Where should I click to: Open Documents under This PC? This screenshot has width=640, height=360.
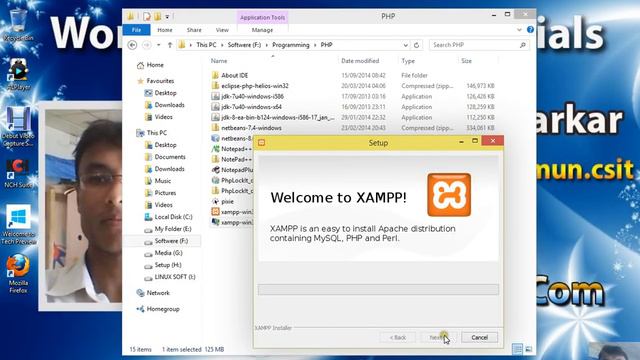coord(165,157)
